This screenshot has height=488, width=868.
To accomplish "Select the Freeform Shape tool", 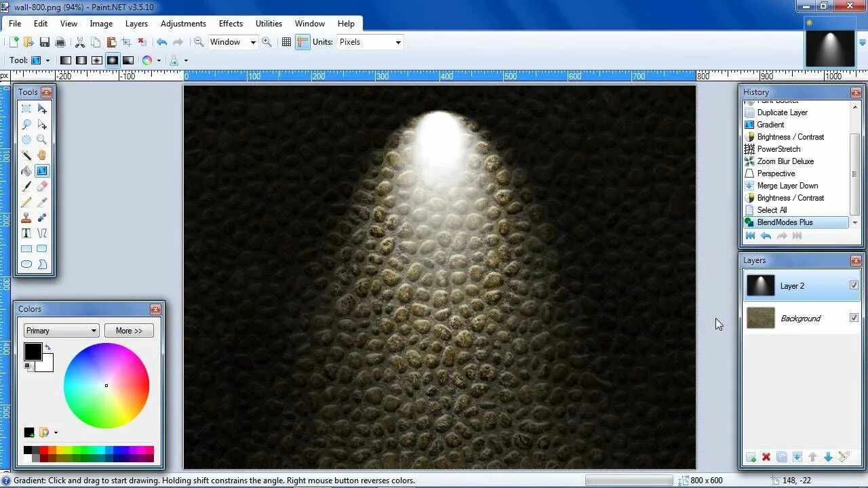I will coord(42,264).
